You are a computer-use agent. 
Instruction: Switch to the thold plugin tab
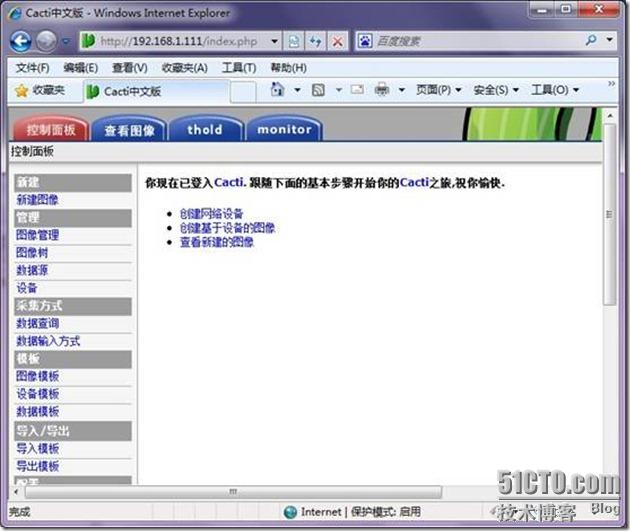pos(205,129)
